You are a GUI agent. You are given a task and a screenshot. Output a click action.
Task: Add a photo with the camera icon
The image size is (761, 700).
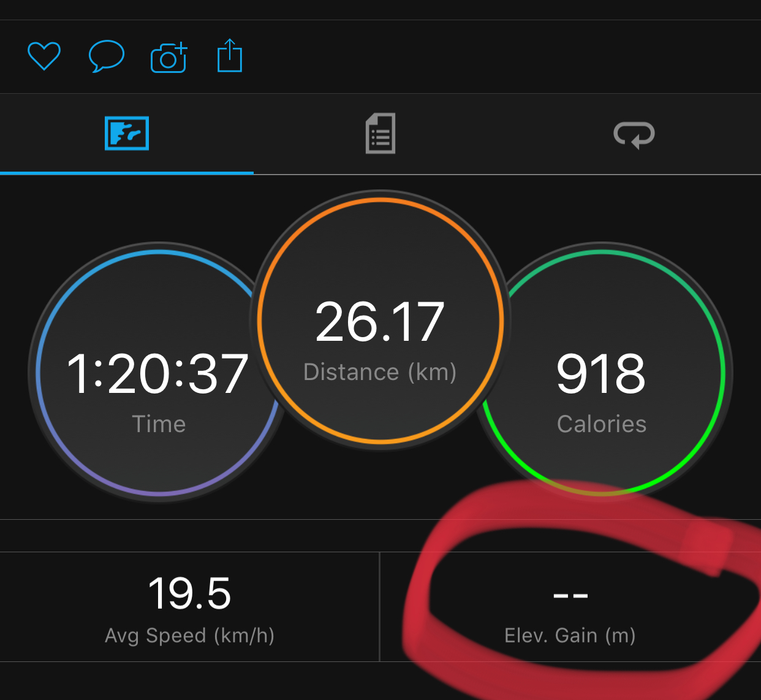169,58
